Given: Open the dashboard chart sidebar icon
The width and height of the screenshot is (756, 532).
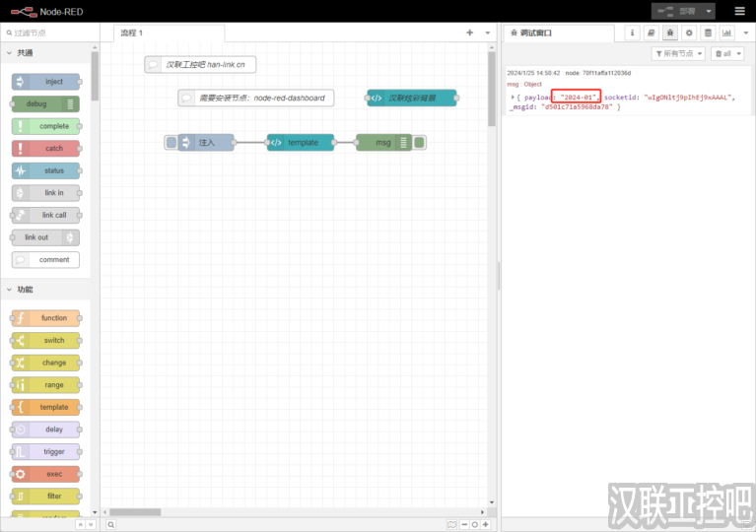Looking at the screenshot, I should coord(726,33).
